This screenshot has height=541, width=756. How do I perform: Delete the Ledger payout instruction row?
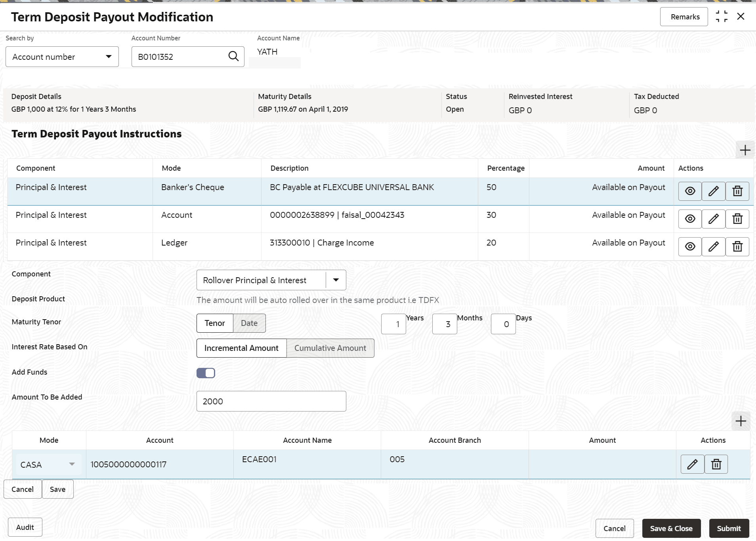click(737, 247)
